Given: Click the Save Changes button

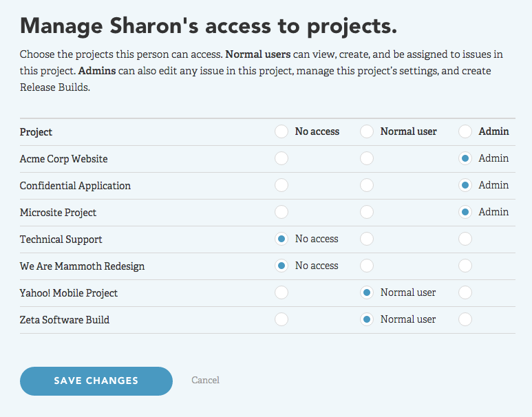Looking at the screenshot, I should coord(96,381).
